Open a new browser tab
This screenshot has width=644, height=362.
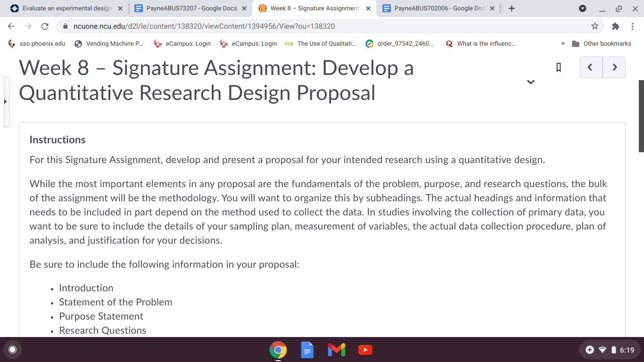[x=512, y=8]
